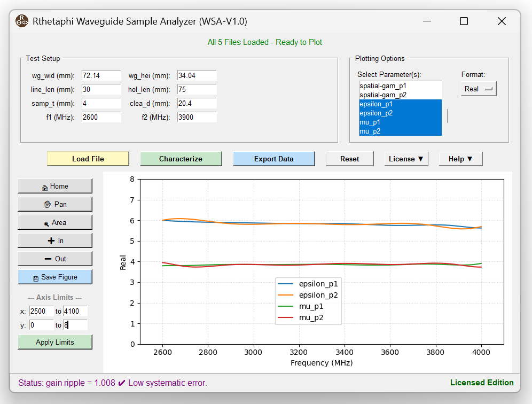Click y-axis maximum limit field
The height and width of the screenshot is (404, 532).
(75, 325)
